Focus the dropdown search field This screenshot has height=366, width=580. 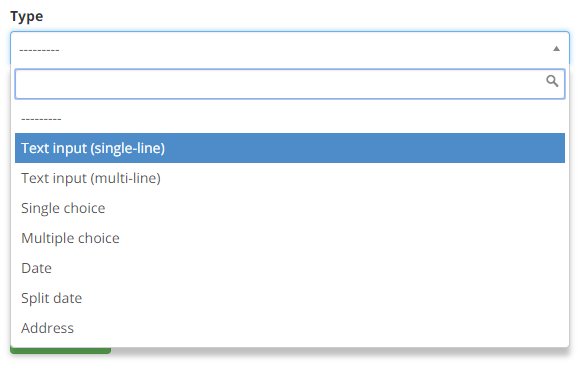(290, 84)
